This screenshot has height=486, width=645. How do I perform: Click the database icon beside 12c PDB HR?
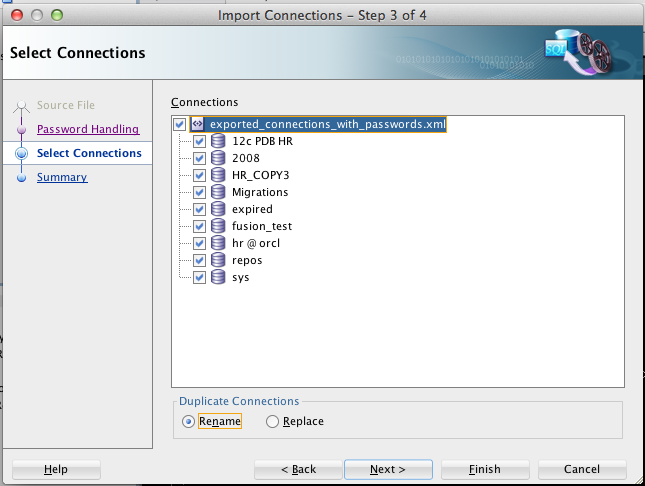(218, 141)
